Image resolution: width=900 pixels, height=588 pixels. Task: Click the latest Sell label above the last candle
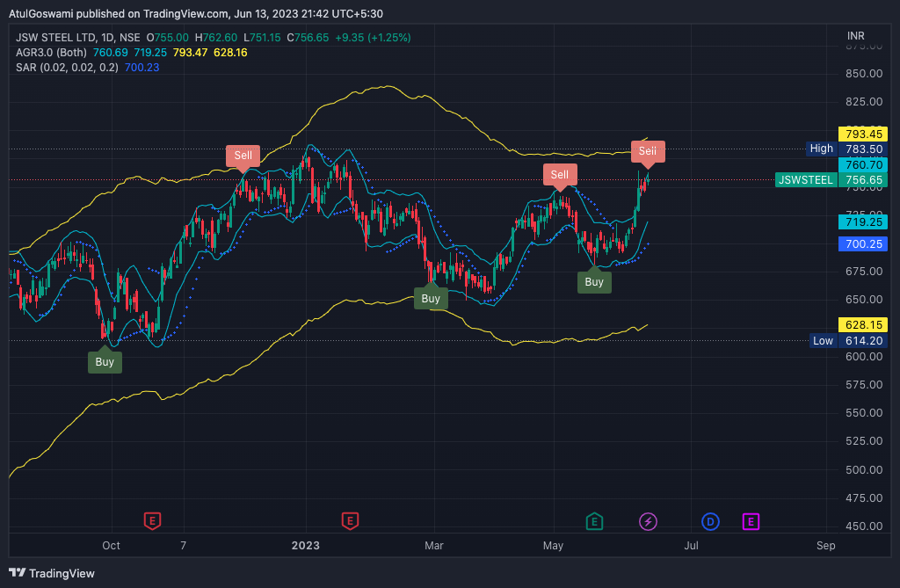(x=648, y=151)
